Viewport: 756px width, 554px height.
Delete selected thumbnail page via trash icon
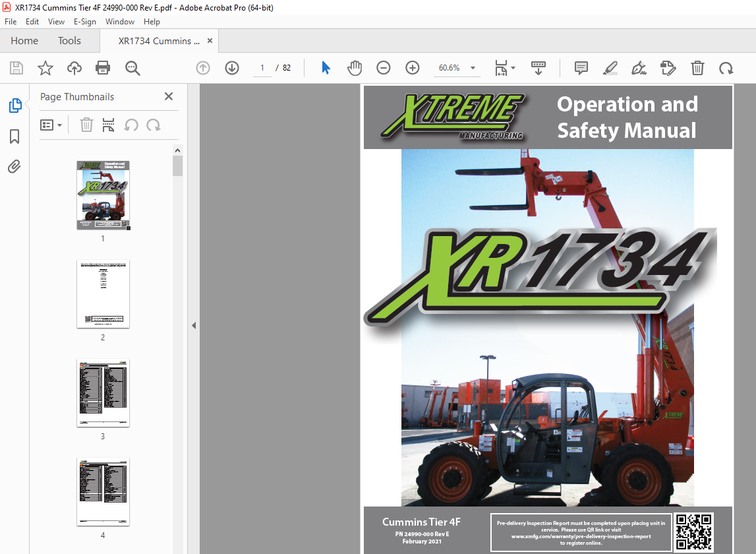coord(86,125)
